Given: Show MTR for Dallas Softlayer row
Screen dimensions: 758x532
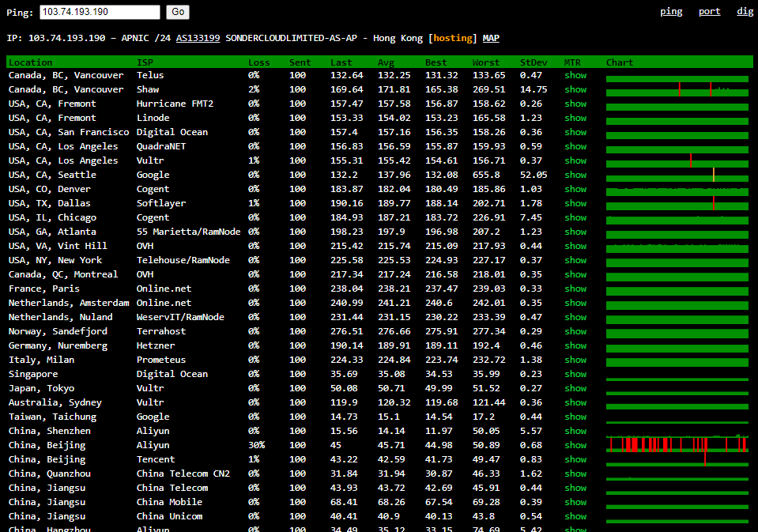Looking at the screenshot, I should point(575,203).
